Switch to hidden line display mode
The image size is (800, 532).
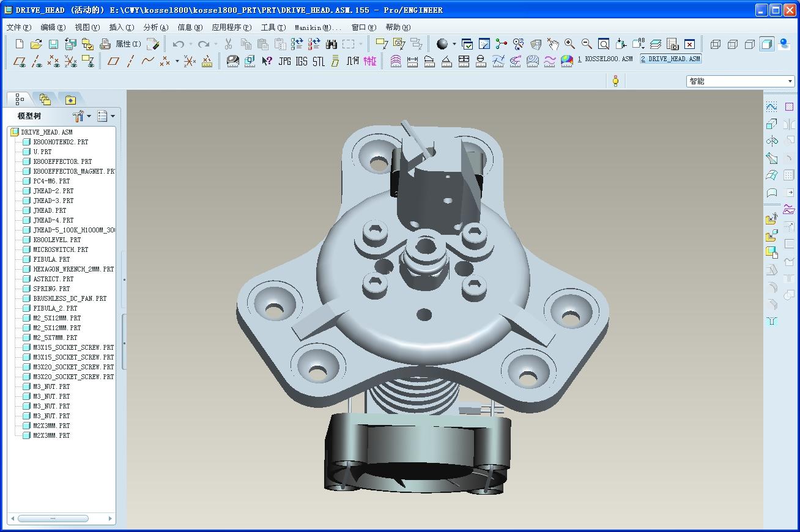(732, 44)
